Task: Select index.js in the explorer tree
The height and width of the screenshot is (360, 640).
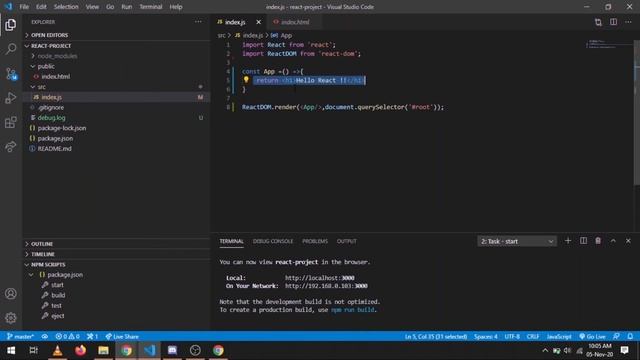Action: (116, 97)
